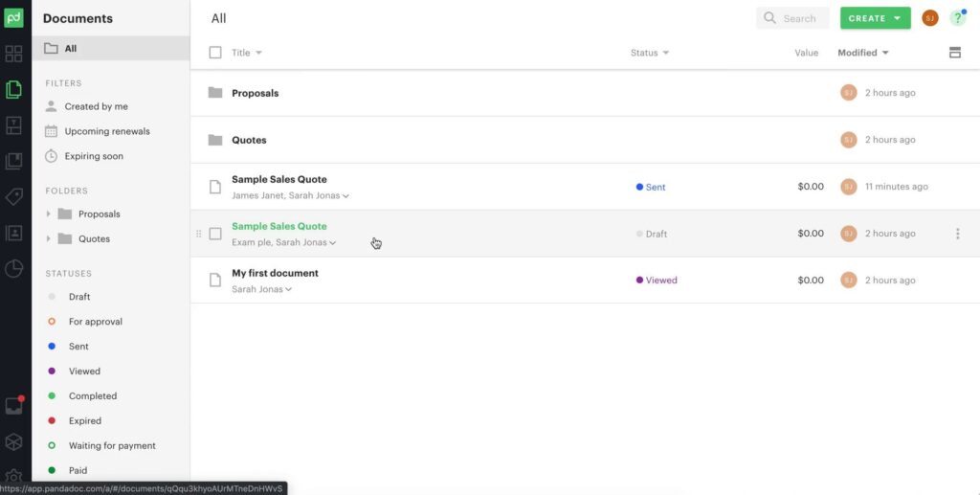Click the Documents icon in left rail
Image resolution: width=980 pixels, height=495 pixels.
13,90
